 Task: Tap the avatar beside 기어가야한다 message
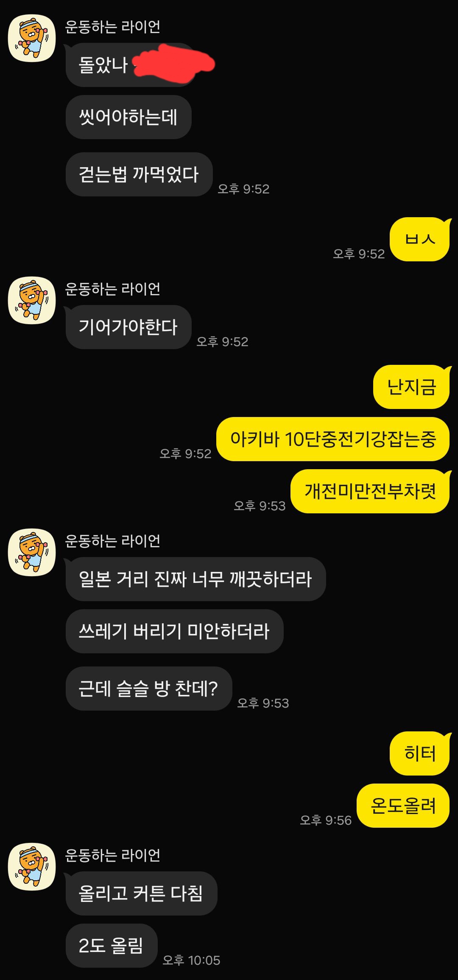click(x=32, y=300)
